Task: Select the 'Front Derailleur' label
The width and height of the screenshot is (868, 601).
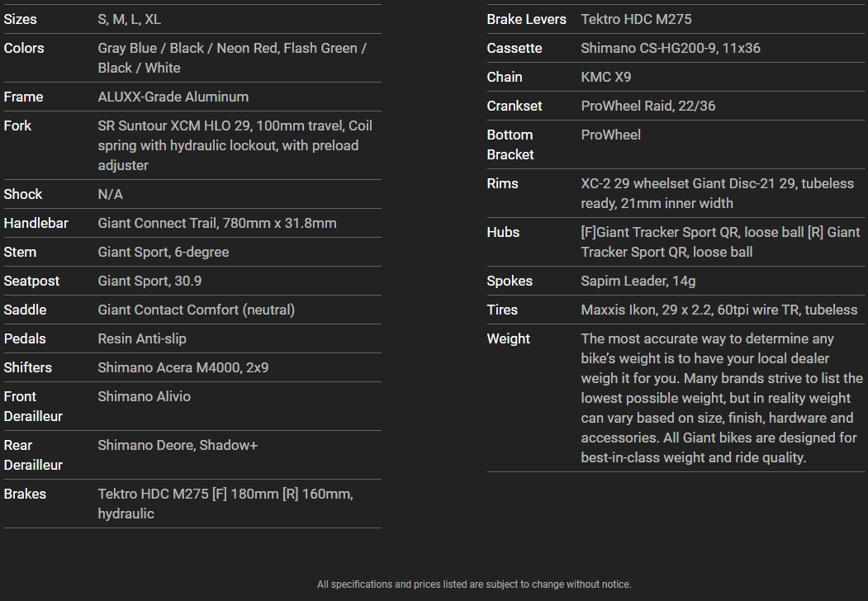Action: pos(33,406)
